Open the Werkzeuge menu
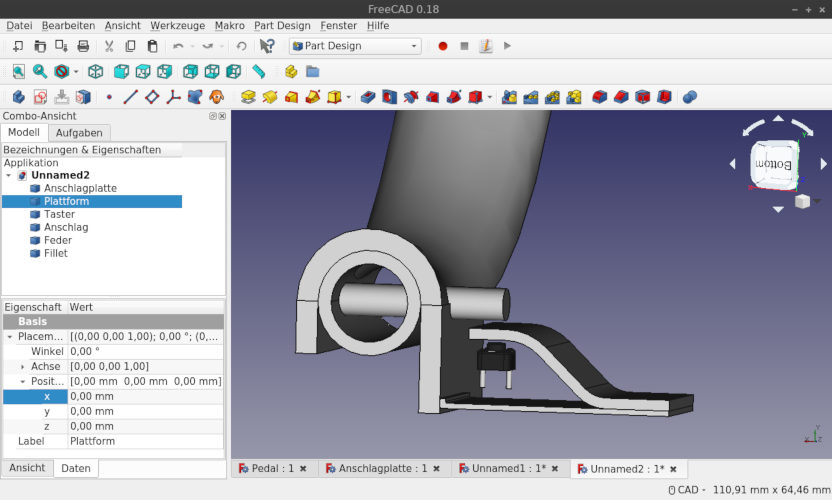 coord(177,25)
